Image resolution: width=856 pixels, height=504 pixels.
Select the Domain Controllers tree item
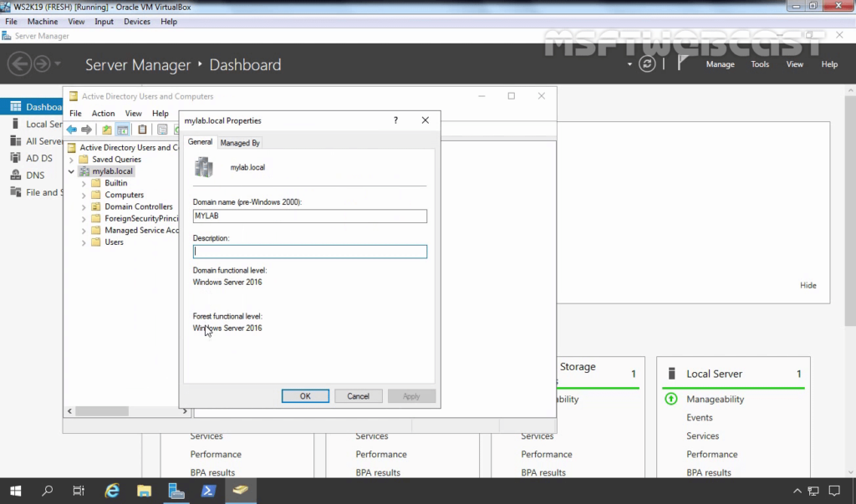point(138,206)
